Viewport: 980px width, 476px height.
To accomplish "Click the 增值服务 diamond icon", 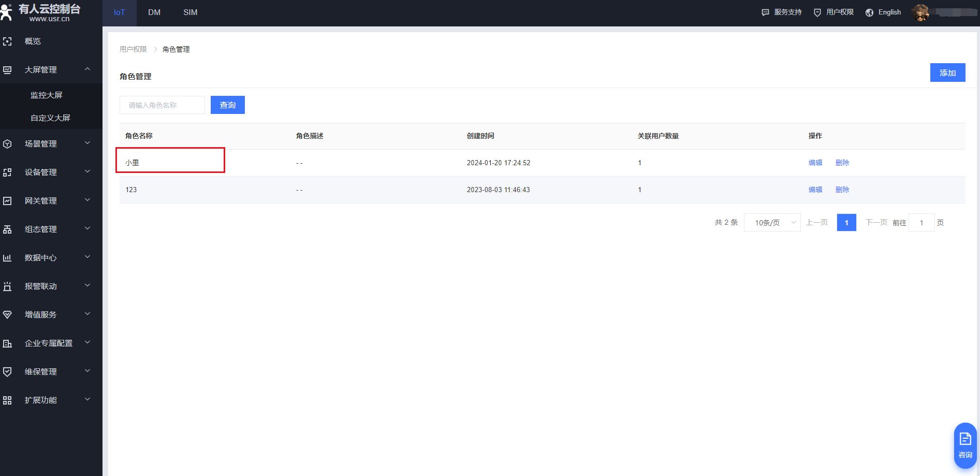I will point(7,315).
